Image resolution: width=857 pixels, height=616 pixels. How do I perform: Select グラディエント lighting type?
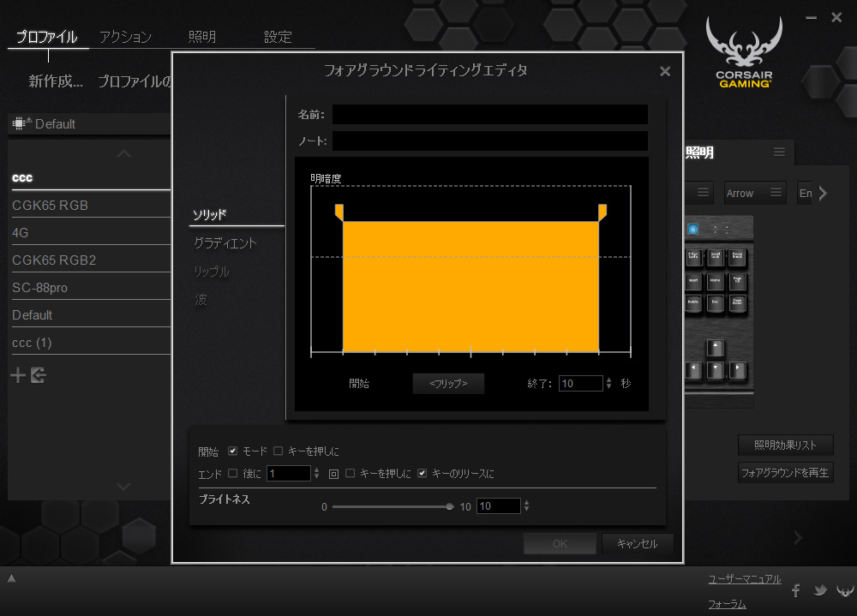[225, 243]
